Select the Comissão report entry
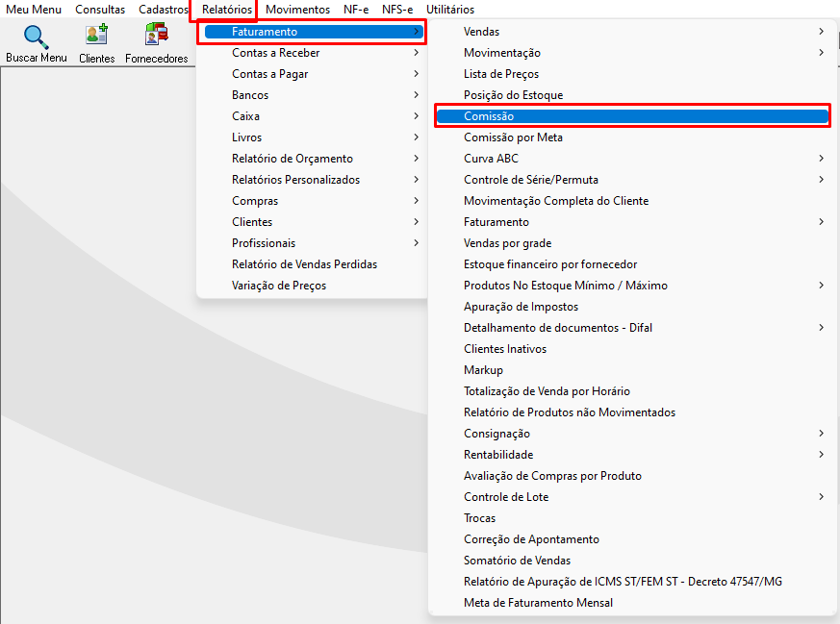Screen dimensions: 840x624 coord(632,116)
